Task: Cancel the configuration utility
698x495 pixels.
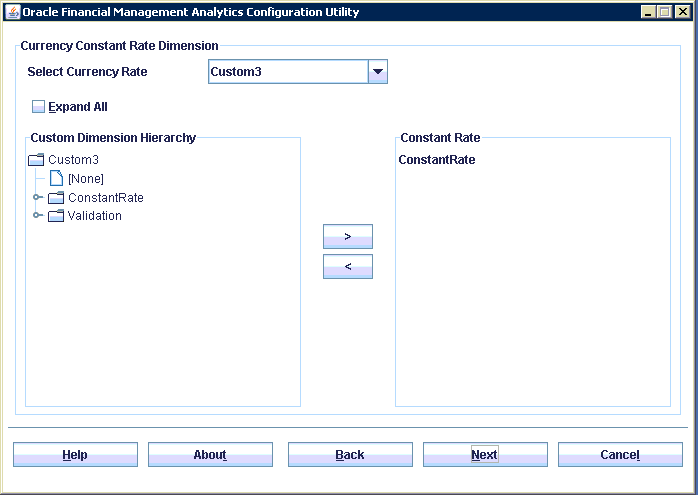Action: pyautogui.click(x=620, y=454)
